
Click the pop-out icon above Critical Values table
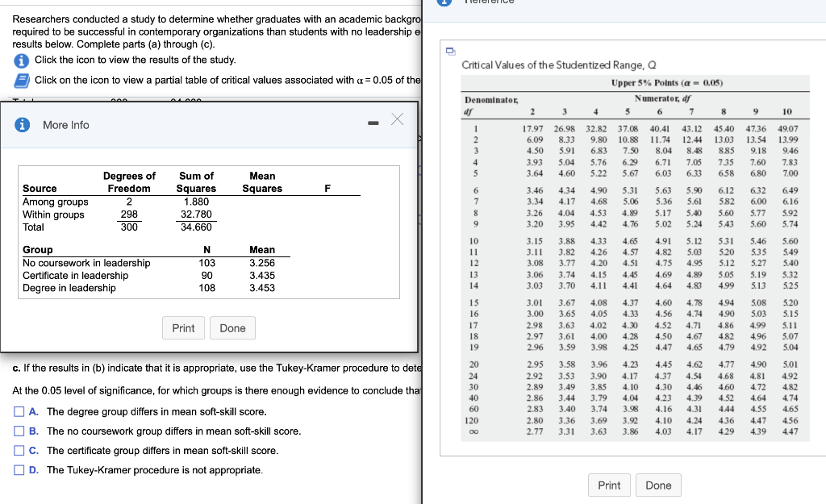[450, 51]
